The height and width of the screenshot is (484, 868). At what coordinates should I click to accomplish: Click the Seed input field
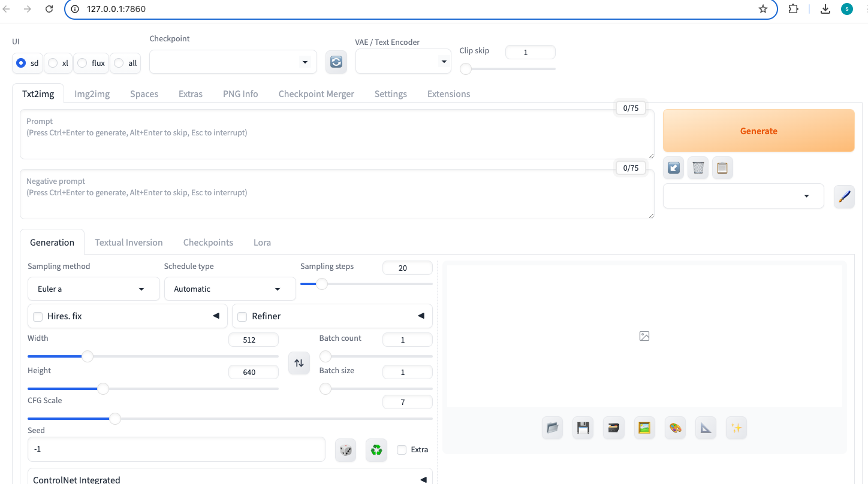tap(176, 449)
